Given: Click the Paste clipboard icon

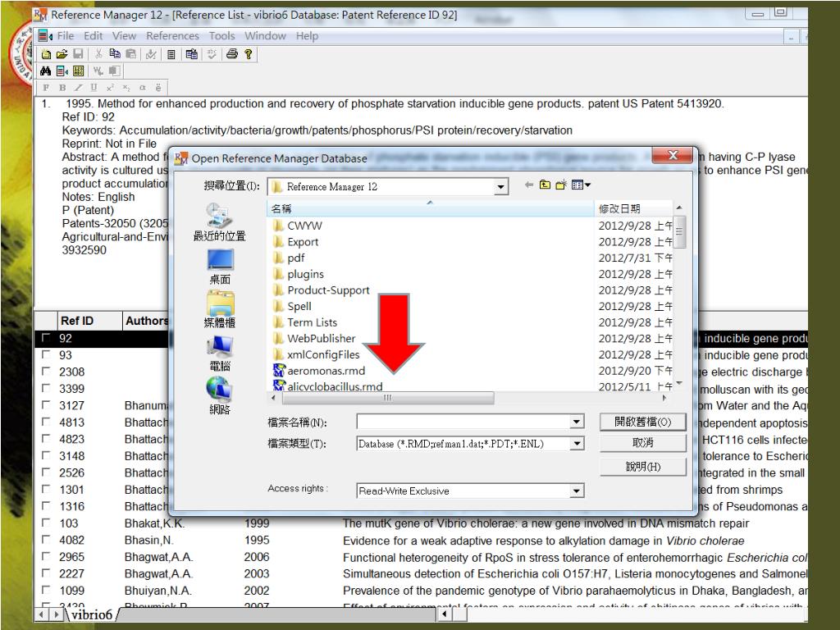Looking at the screenshot, I should tap(130, 54).
